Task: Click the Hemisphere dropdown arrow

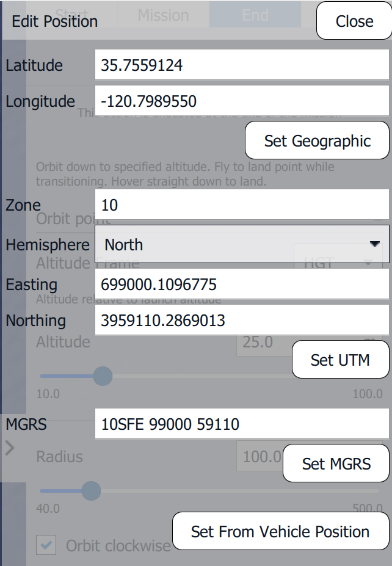Action: click(374, 244)
